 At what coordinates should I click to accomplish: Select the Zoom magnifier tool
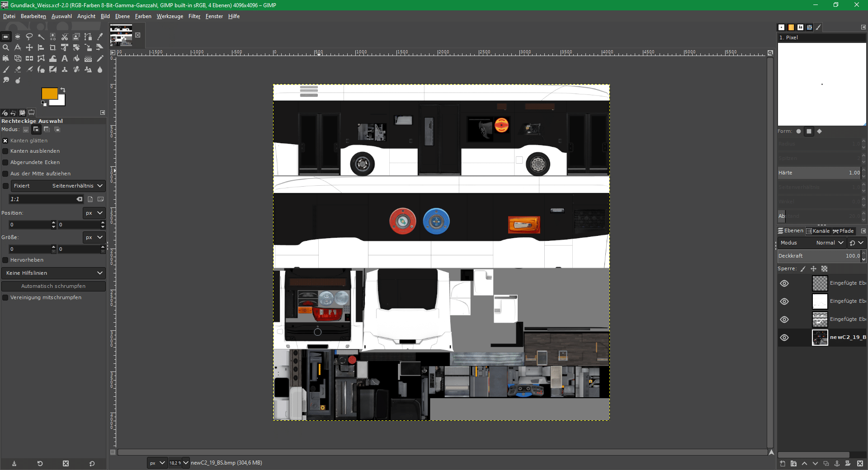coord(6,47)
